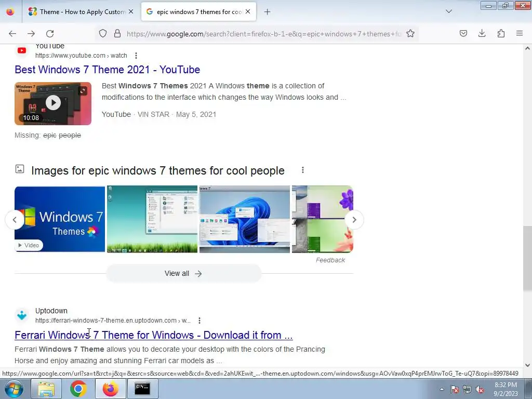Open the Firefox downloads panel
This screenshot has width=532, height=399.
pos(482,33)
